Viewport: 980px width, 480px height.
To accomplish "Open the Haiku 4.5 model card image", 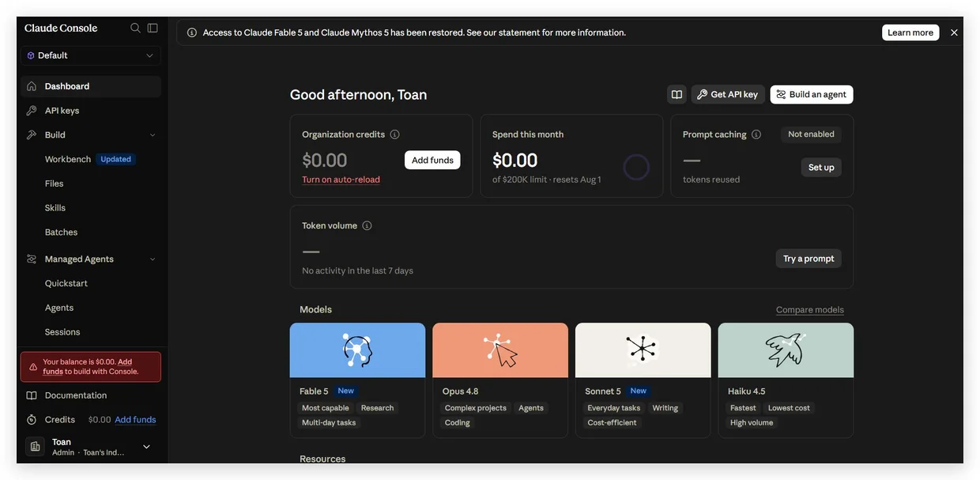I will pos(786,350).
